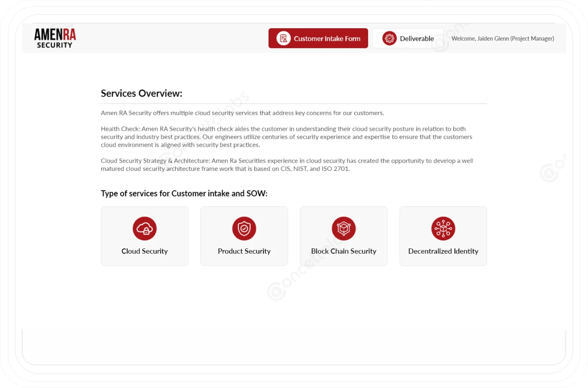Select the Cloud Security service card

pyautogui.click(x=144, y=236)
